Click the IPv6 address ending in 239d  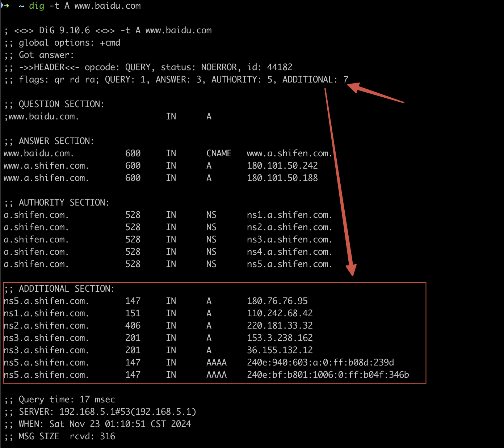click(320, 363)
